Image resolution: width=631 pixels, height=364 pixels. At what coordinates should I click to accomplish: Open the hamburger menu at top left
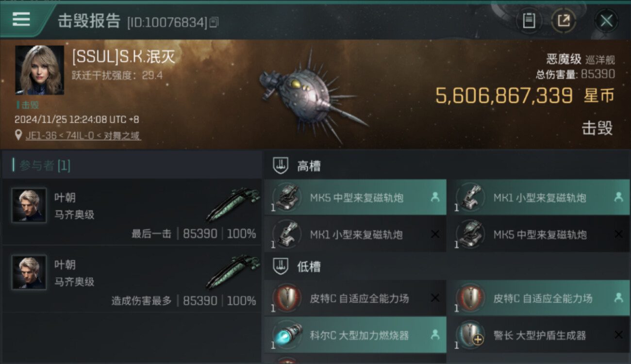click(21, 19)
